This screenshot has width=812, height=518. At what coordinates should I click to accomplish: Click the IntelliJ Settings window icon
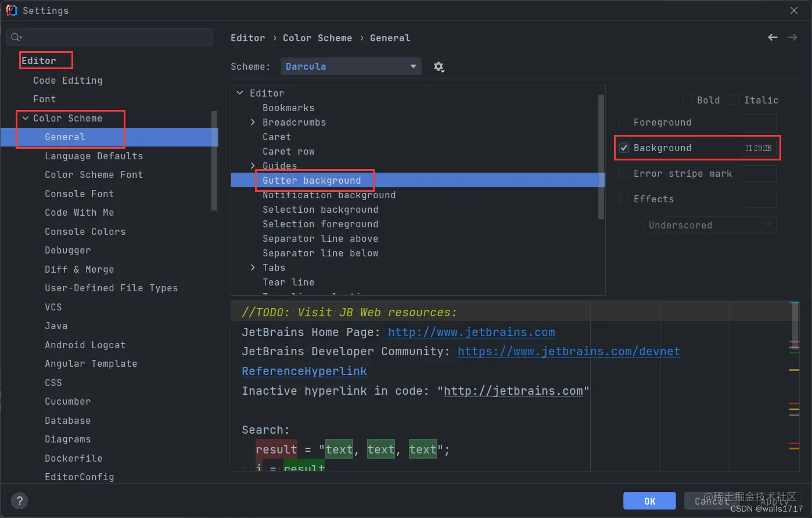[11, 10]
